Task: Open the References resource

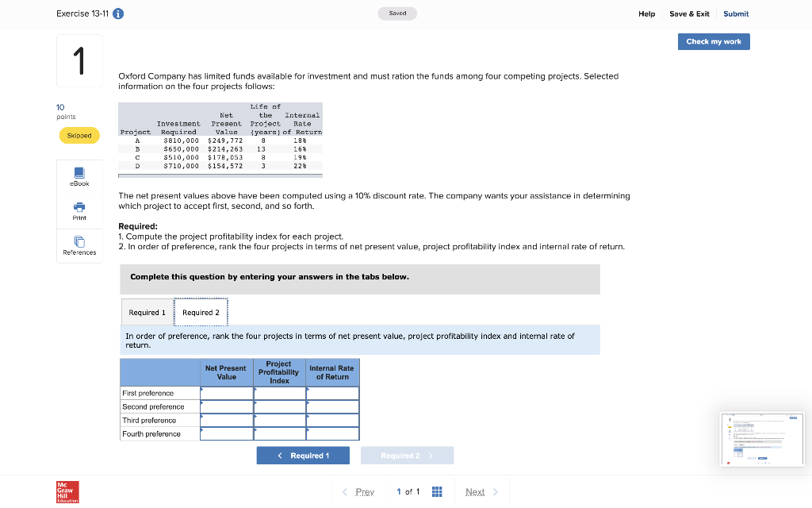Action: point(79,245)
